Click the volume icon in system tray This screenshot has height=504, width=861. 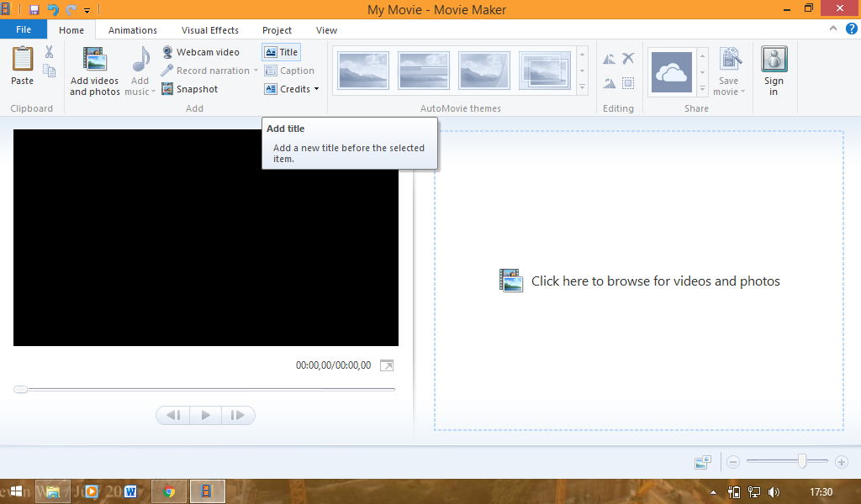(774, 492)
